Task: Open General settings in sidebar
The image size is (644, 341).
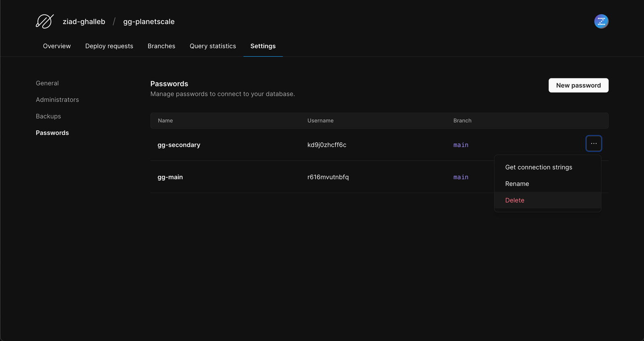Action: (47, 83)
